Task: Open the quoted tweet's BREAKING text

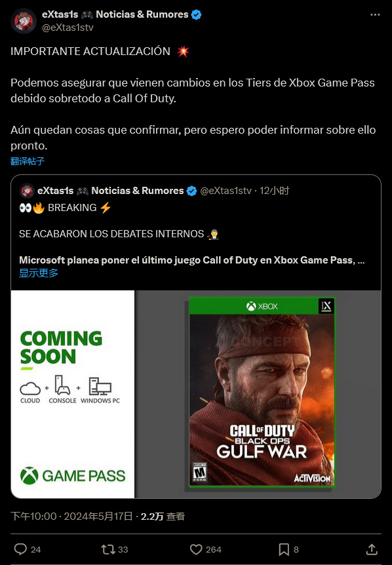Action: pos(72,208)
